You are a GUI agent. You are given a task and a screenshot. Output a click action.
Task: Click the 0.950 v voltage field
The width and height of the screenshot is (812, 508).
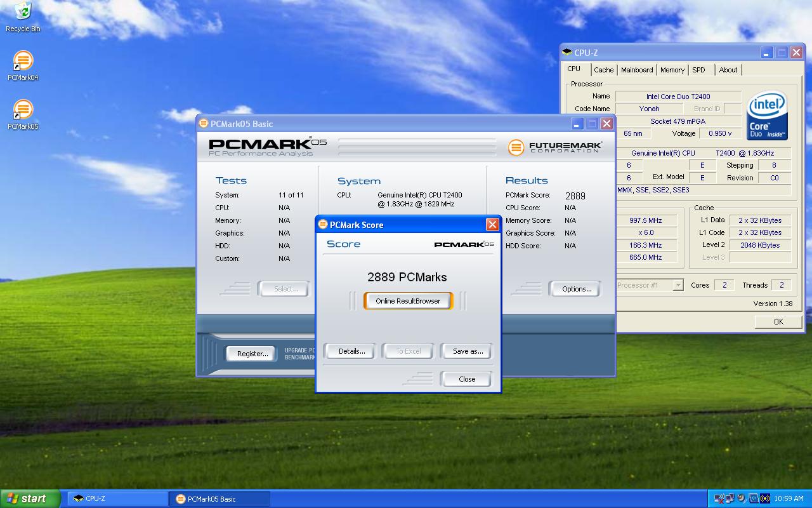pyautogui.click(x=720, y=133)
